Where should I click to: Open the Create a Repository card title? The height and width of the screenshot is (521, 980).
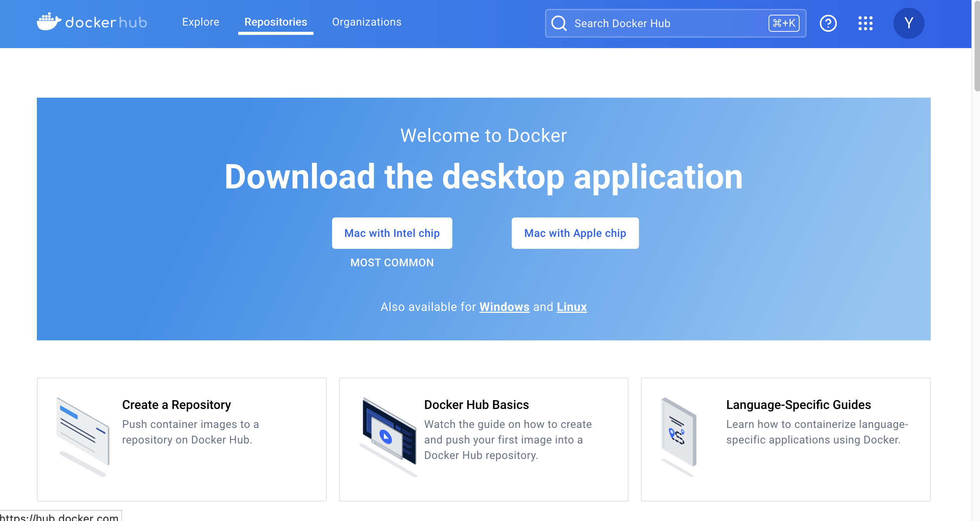[x=176, y=405]
